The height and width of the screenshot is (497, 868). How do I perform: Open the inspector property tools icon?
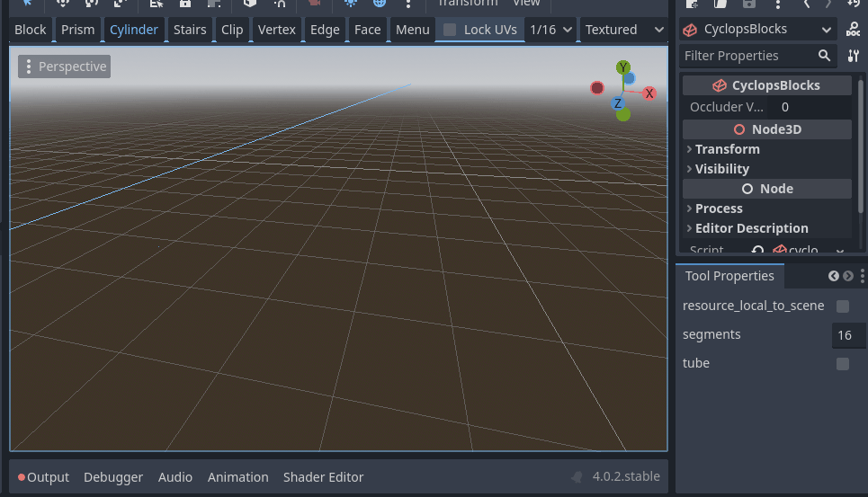tap(853, 56)
